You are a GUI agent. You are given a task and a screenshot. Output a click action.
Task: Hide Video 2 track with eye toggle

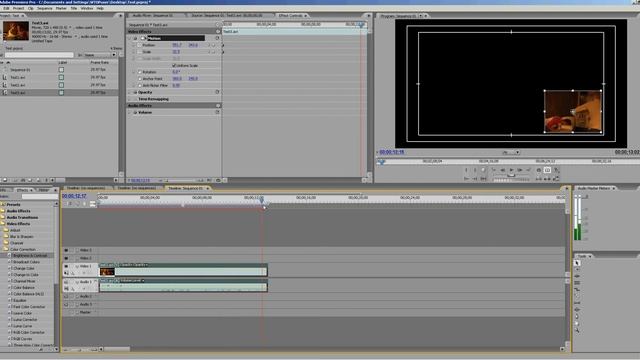click(66, 258)
